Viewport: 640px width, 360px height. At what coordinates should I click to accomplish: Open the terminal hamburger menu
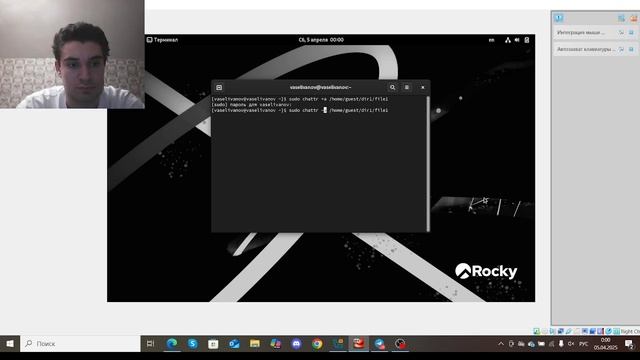pos(407,87)
